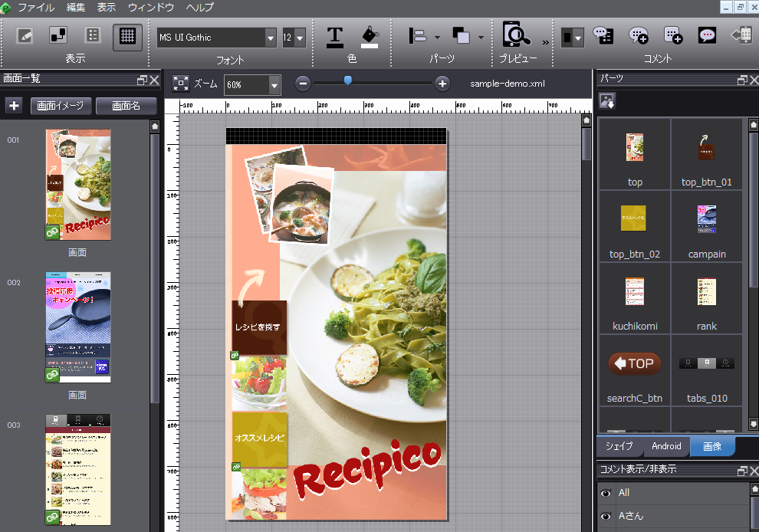Screen dimensions: 759x532
Task: Click the left-arrow icon at toolbar end
Action: [x=741, y=35]
